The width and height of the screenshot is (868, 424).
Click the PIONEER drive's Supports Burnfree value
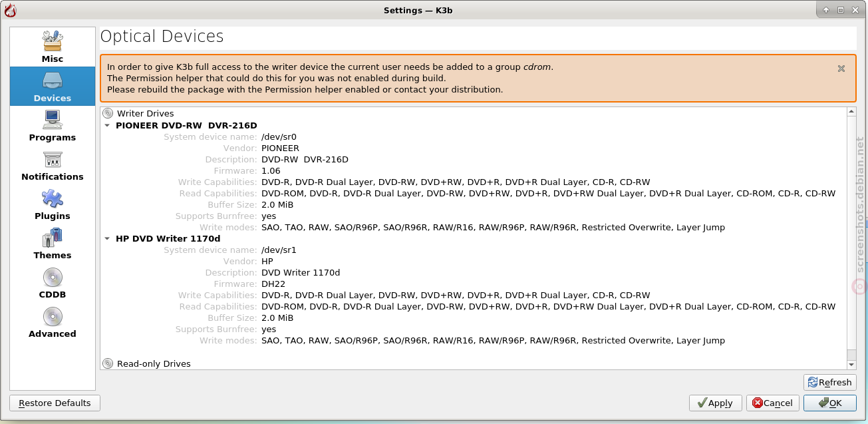click(269, 216)
